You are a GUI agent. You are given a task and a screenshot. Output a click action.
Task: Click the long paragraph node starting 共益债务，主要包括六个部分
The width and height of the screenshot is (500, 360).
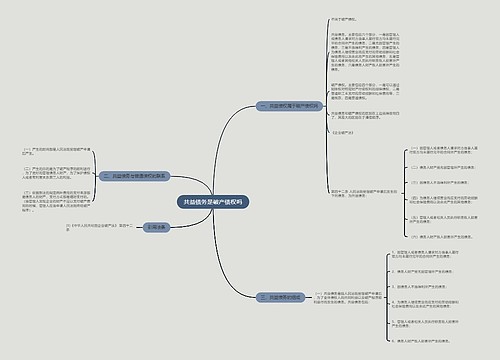[365, 52]
